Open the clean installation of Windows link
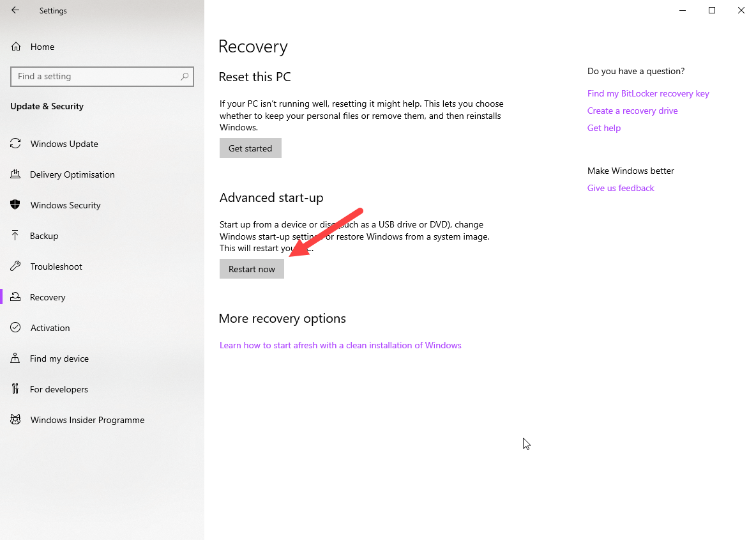The width and height of the screenshot is (756, 540). pos(340,345)
